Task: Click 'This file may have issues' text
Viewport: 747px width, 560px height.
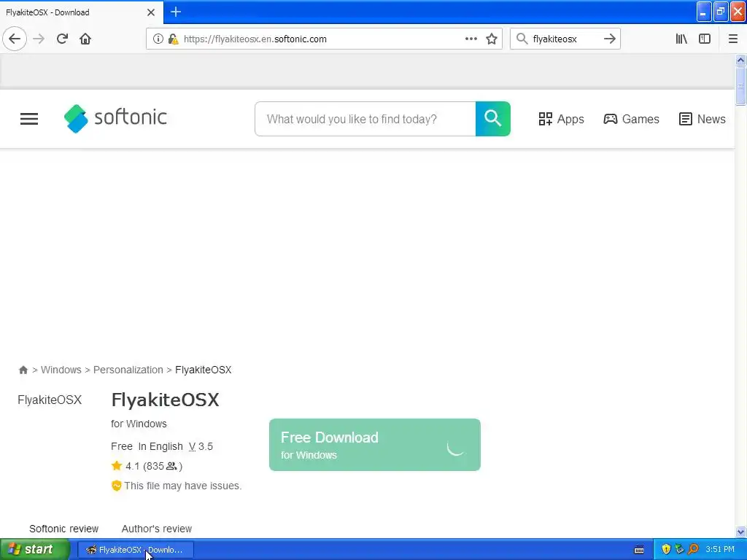Action: coord(183,486)
